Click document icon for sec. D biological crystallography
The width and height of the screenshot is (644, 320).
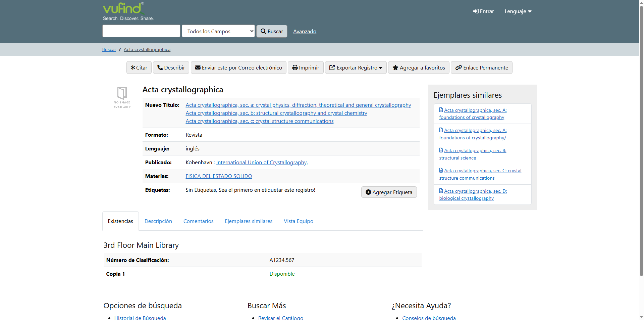click(x=441, y=191)
